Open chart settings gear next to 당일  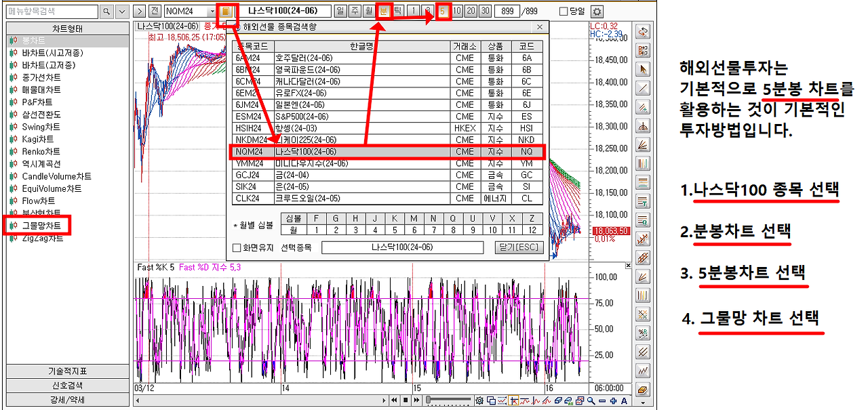(x=597, y=12)
